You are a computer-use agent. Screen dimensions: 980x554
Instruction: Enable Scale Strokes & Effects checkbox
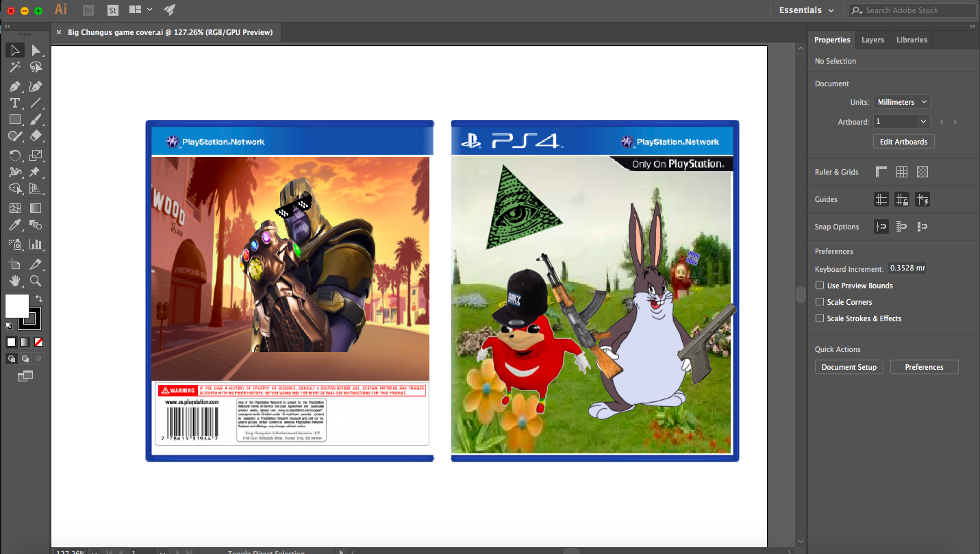click(x=820, y=318)
